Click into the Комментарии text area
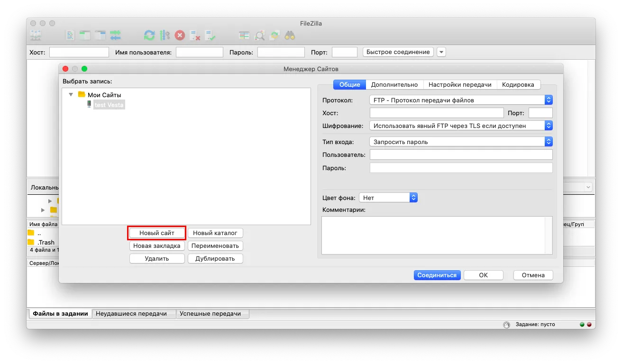This screenshot has width=622, height=364. point(437,235)
